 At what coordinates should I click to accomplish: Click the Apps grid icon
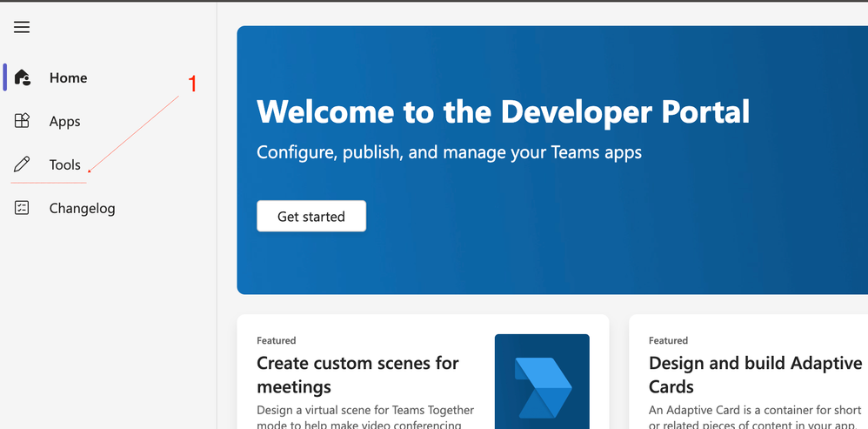point(23,121)
